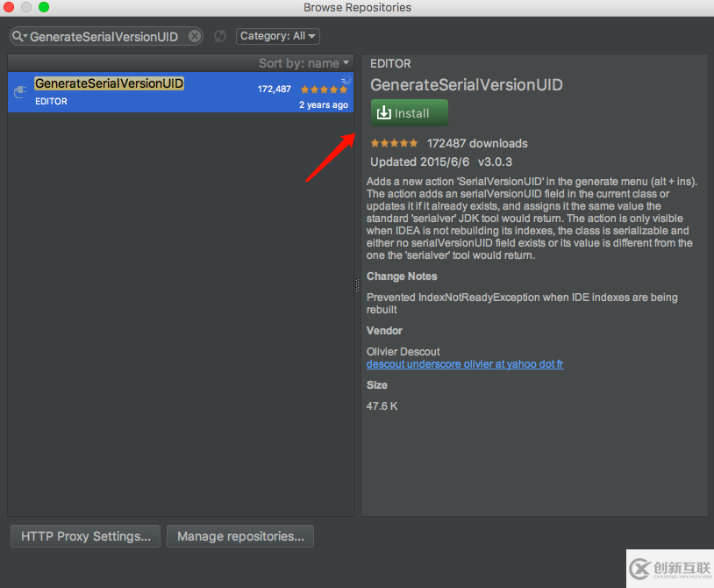Click inside the GenerateSerialVersionUID search field

(104, 37)
